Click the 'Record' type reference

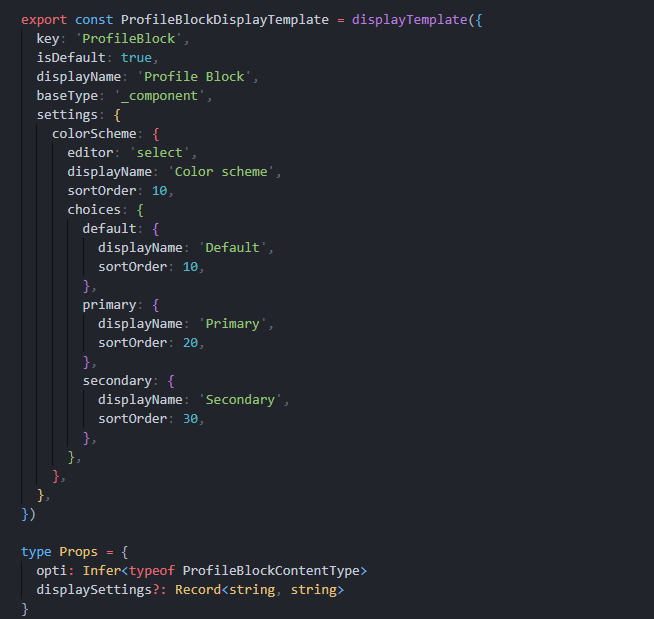(x=198, y=590)
